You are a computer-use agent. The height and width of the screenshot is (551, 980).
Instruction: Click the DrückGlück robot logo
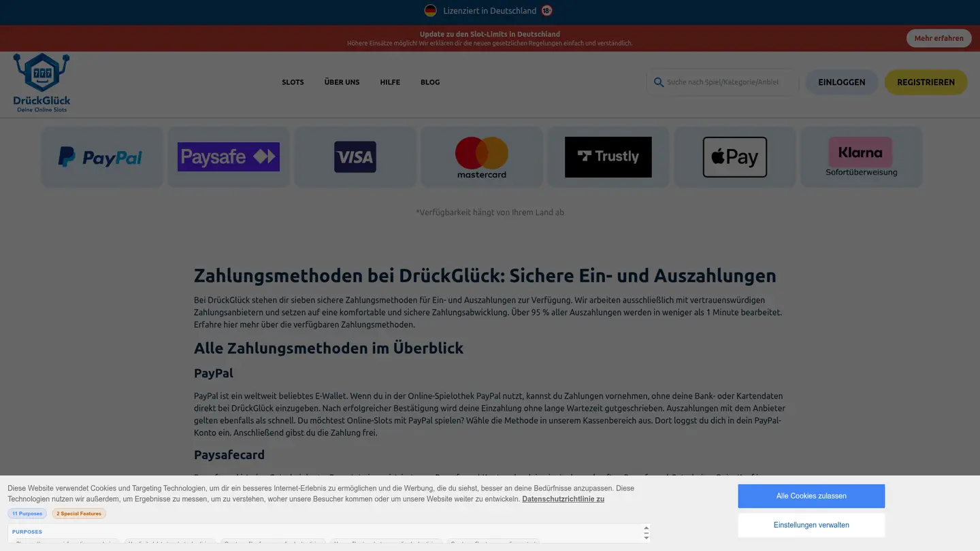tap(42, 82)
